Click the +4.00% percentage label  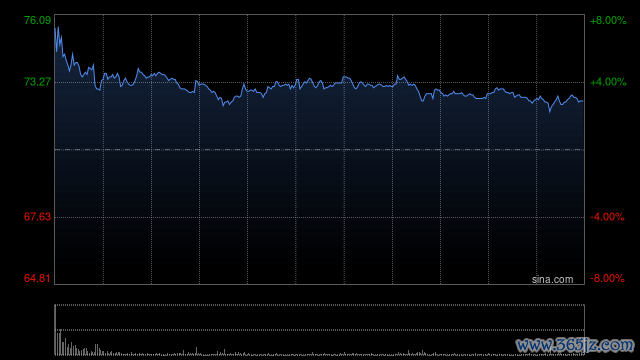[608, 82]
